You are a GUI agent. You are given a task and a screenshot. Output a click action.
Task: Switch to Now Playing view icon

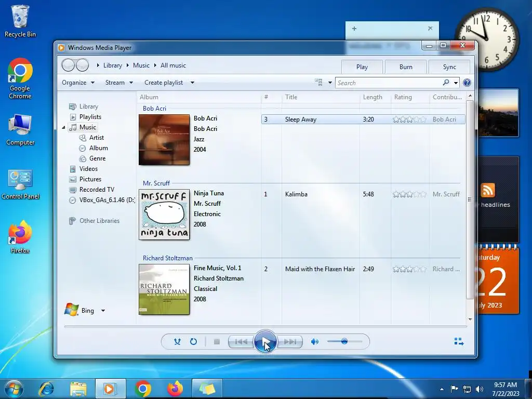[459, 342]
